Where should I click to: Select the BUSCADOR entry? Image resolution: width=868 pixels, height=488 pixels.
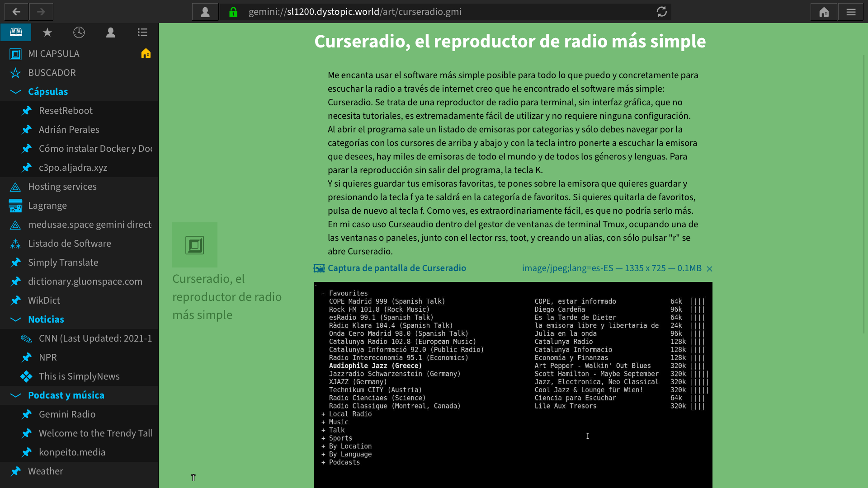pyautogui.click(x=51, y=73)
